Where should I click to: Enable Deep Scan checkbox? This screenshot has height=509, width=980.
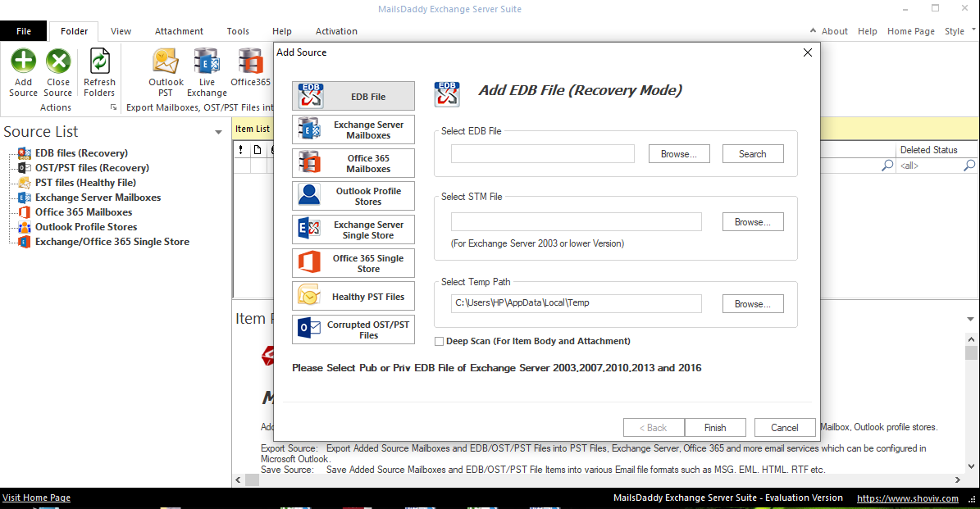pos(439,341)
